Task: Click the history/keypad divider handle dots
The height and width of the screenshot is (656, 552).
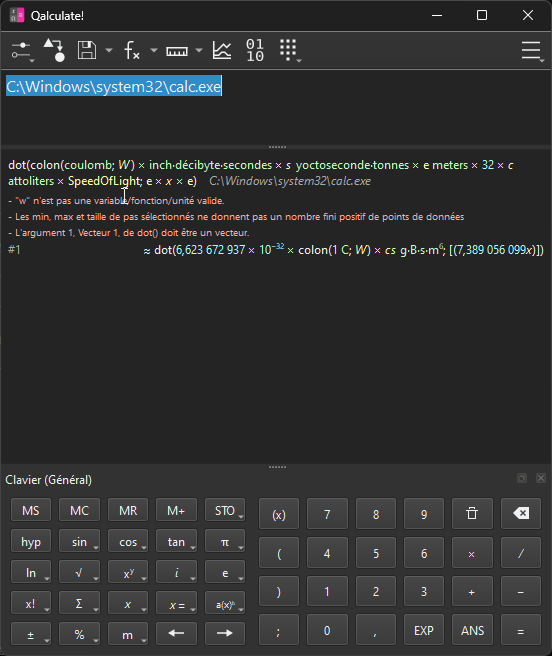Action: [277, 466]
